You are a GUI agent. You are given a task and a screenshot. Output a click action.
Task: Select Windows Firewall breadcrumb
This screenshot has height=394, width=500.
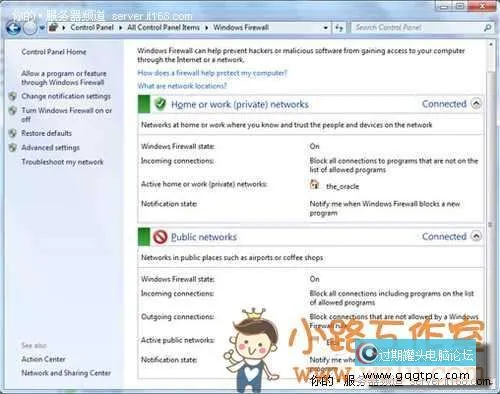pyautogui.click(x=241, y=27)
